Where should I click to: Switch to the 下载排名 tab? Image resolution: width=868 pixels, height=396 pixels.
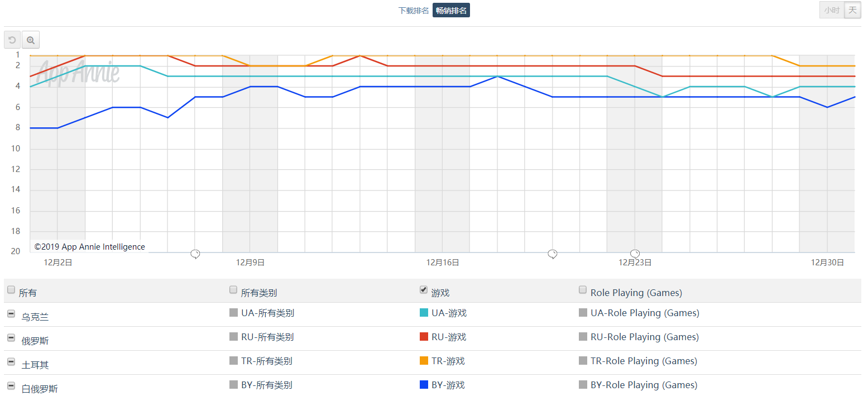413,10
